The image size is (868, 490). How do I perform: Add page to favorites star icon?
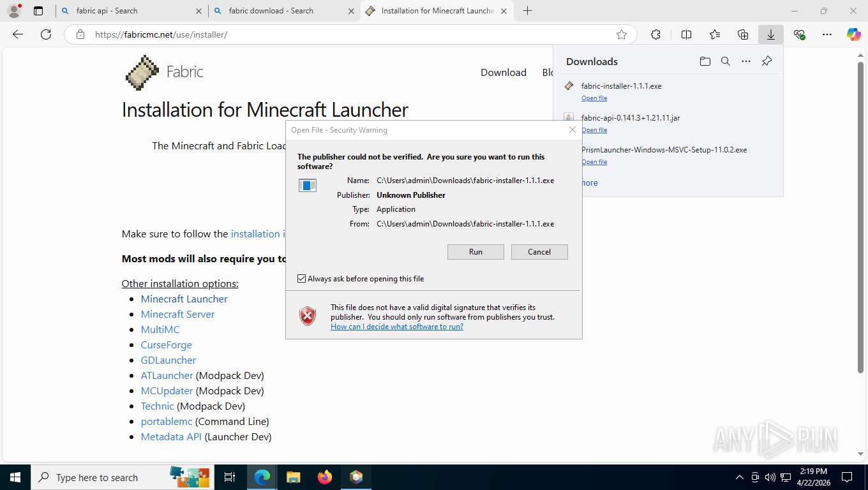pyautogui.click(x=622, y=34)
